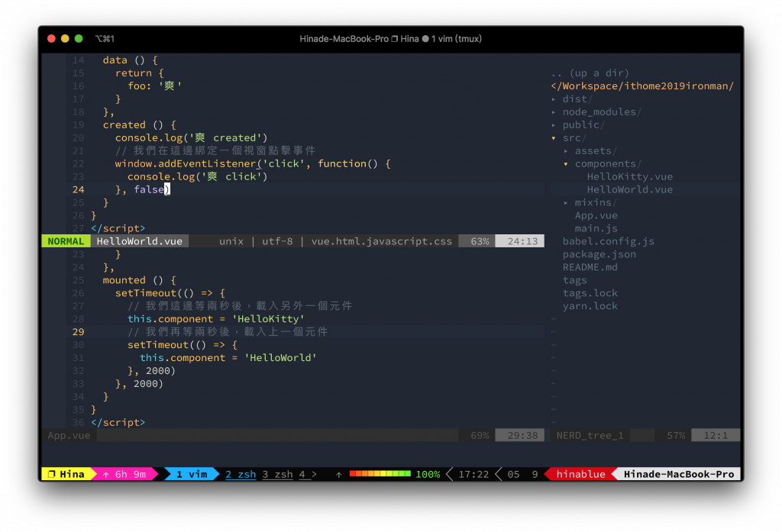Select the tags file
Viewport: 782px width, 532px height.
[x=574, y=280]
